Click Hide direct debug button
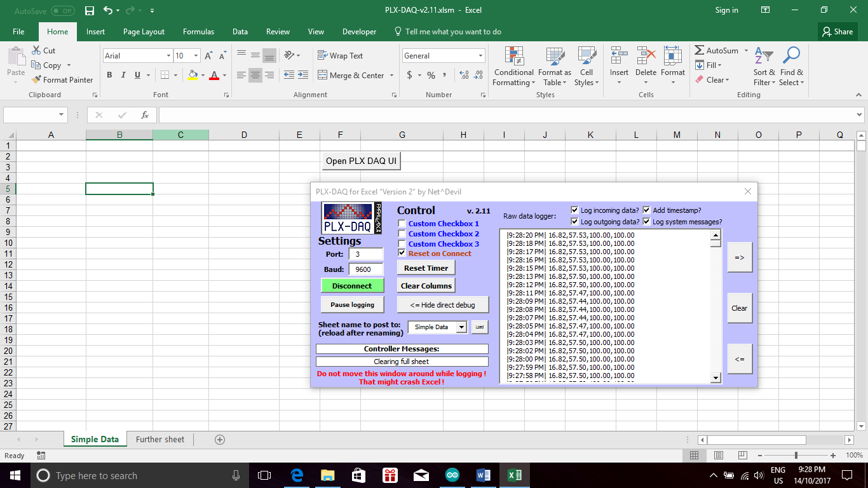This screenshot has width=868, height=488. coord(443,305)
